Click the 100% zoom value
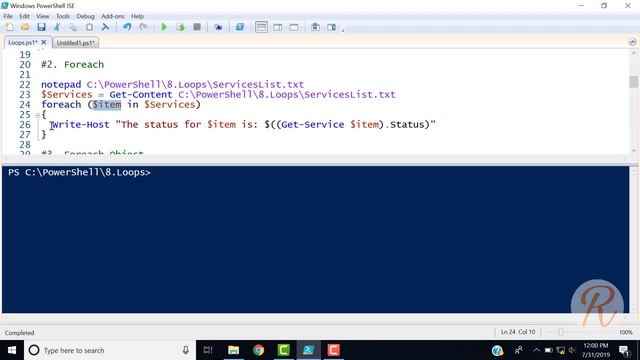The width and height of the screenshot is (640, 360). (x=626, y=332)
